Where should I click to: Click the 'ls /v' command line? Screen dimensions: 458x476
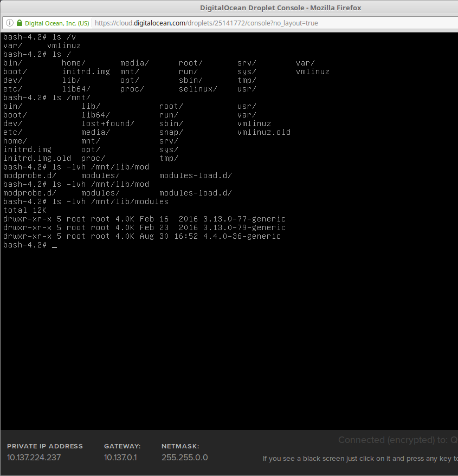(64, 37)
